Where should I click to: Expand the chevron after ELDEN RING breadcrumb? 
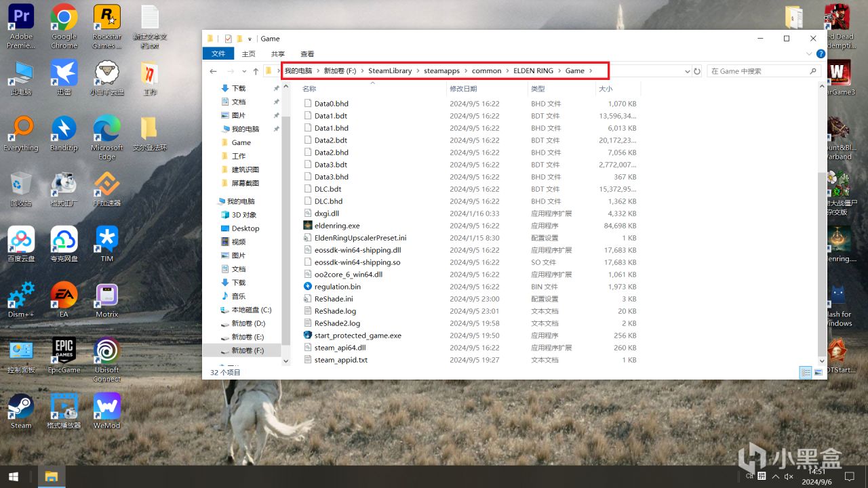[x=559, y=71]
